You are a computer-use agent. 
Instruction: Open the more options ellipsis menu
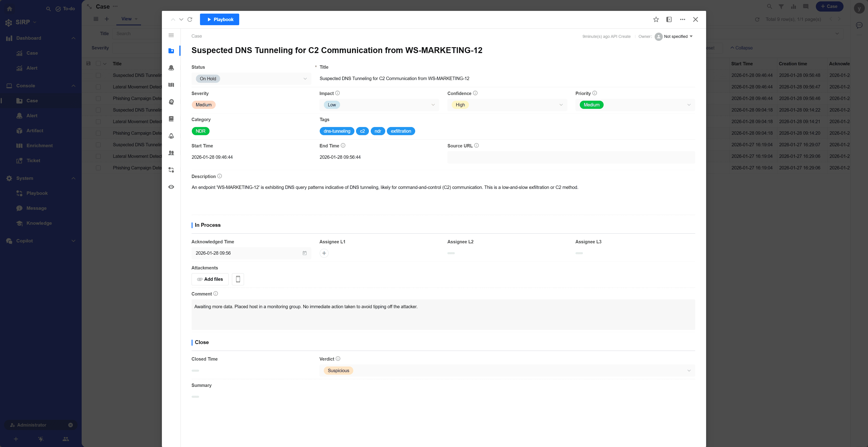click(682, 20)
